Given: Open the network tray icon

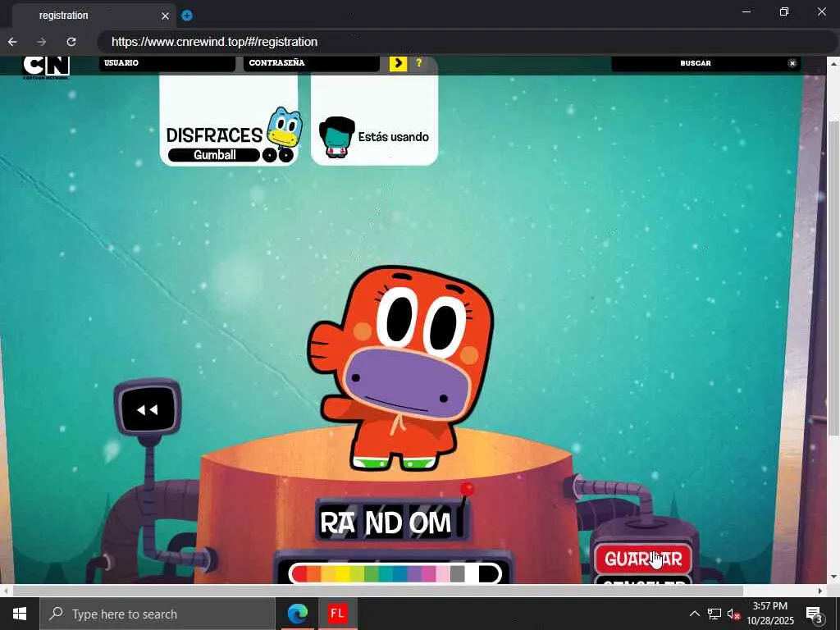Looking at the screenshot, I should (x=714, y=614).
